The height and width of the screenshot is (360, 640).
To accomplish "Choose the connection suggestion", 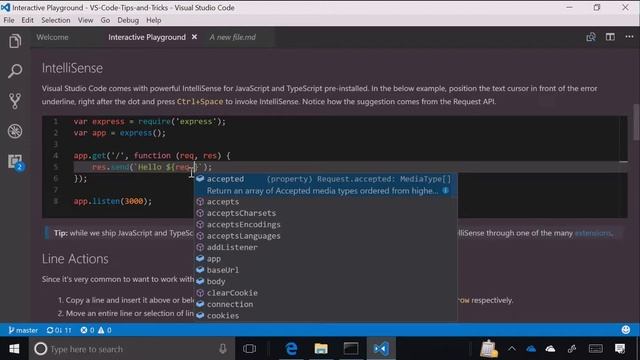I will (x=325, y=304).
